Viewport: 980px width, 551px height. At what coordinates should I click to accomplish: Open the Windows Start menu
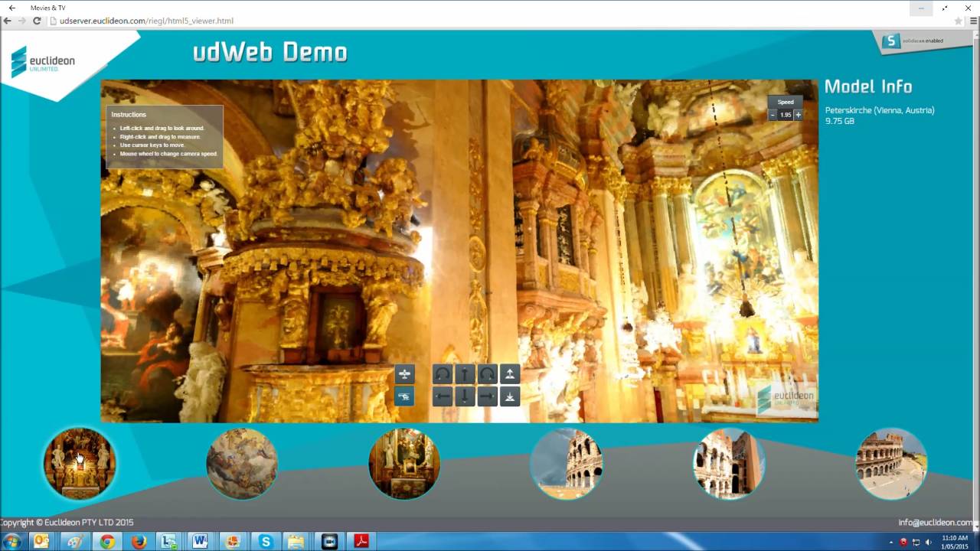[x=12, y=542]
